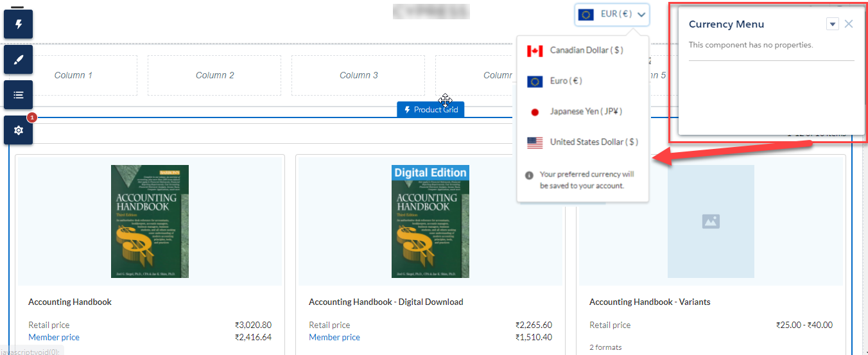Close the Currency Menu properties panel
Screen dimensions: 868x355
849,24
